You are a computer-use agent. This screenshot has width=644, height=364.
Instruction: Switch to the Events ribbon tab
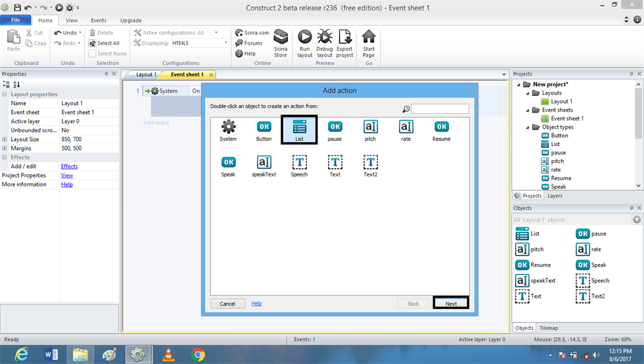(99, 20)
